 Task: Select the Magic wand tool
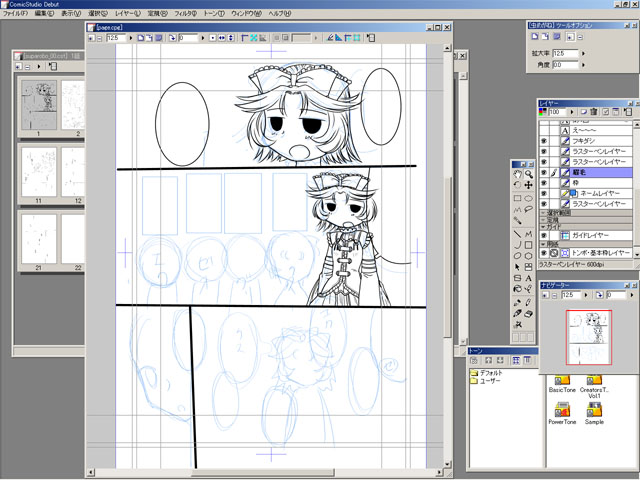[x=517, y=221]
